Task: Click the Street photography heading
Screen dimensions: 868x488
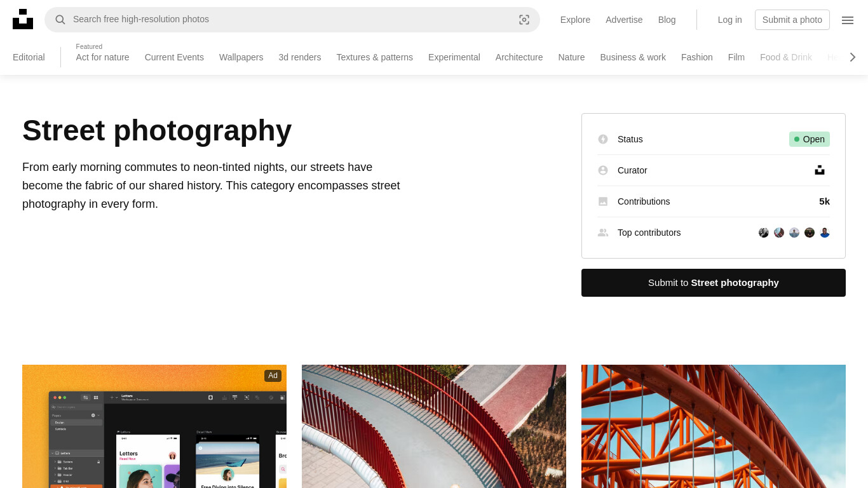Action: 157,130
